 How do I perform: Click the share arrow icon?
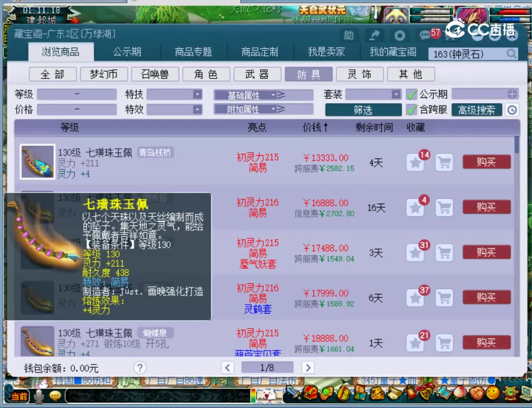coord(374,35)
